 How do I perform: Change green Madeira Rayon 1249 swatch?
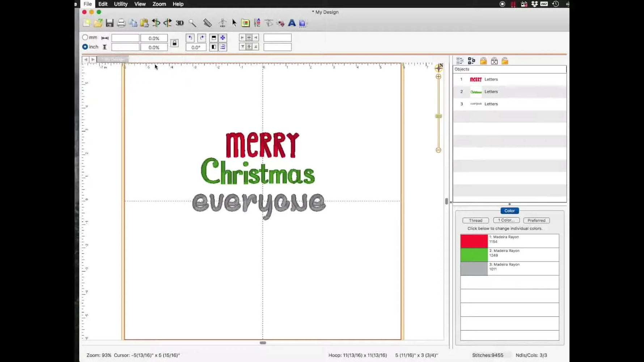474,255
